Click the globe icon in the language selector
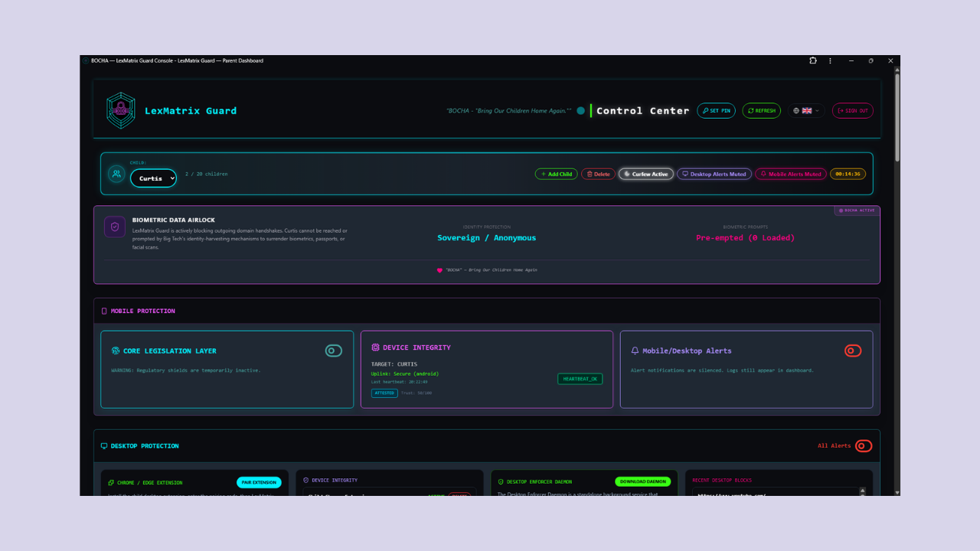980x551 pixels. click(796, 111)
